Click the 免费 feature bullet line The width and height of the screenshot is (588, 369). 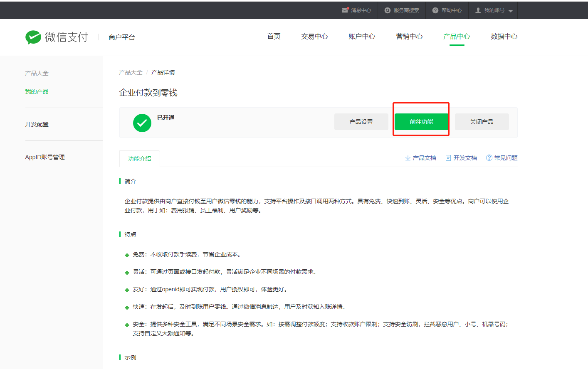coord(187,254)
